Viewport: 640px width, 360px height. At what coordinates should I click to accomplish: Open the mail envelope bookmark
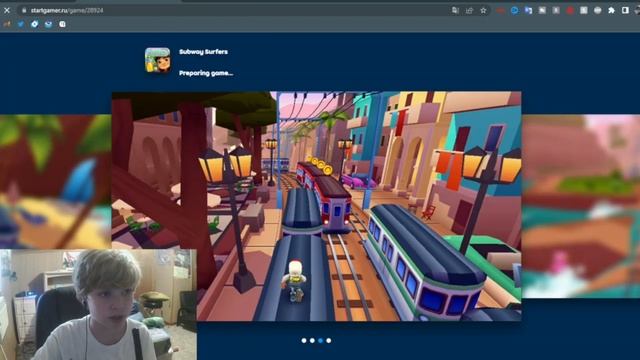click(x=49, y=24)
